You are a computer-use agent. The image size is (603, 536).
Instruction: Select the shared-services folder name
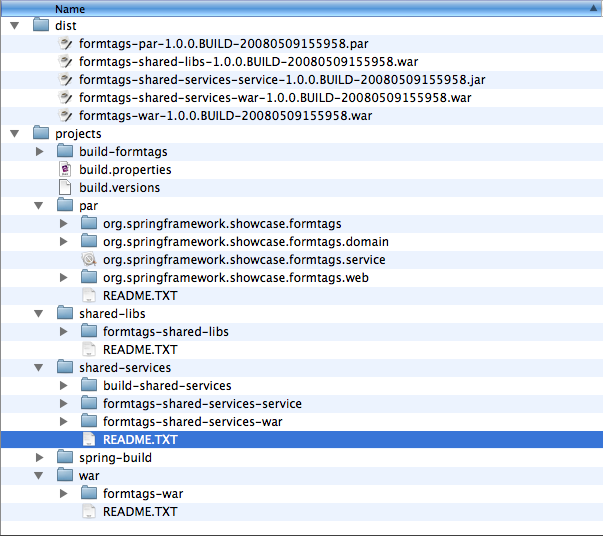click(x=125, y=368)
